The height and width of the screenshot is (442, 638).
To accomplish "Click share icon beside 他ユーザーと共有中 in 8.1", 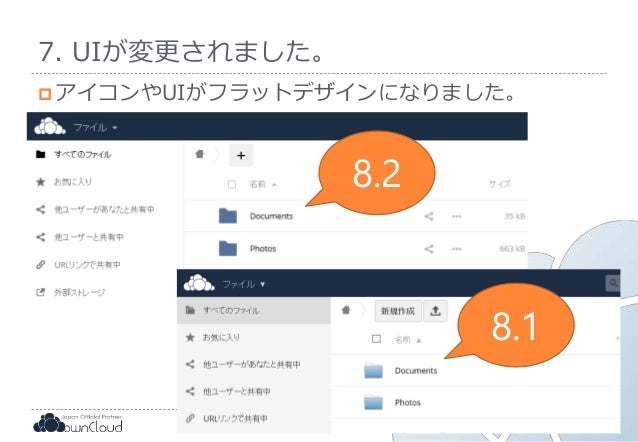I will 190,391.
